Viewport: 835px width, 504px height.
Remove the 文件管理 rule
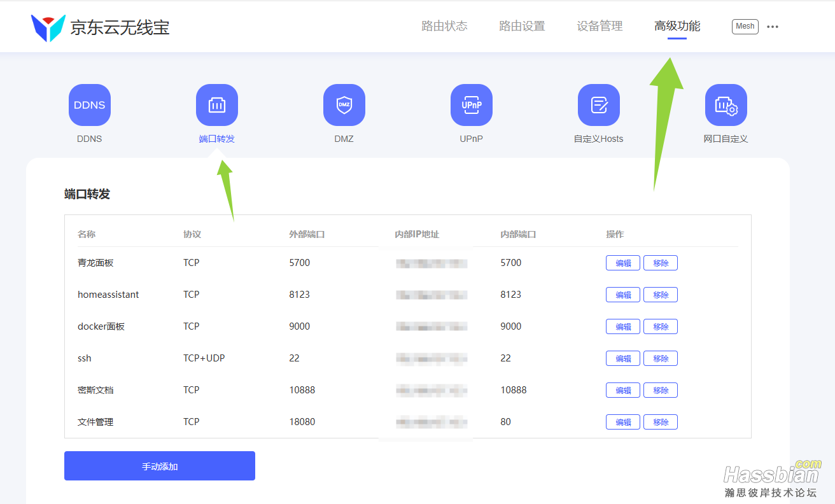661,422
